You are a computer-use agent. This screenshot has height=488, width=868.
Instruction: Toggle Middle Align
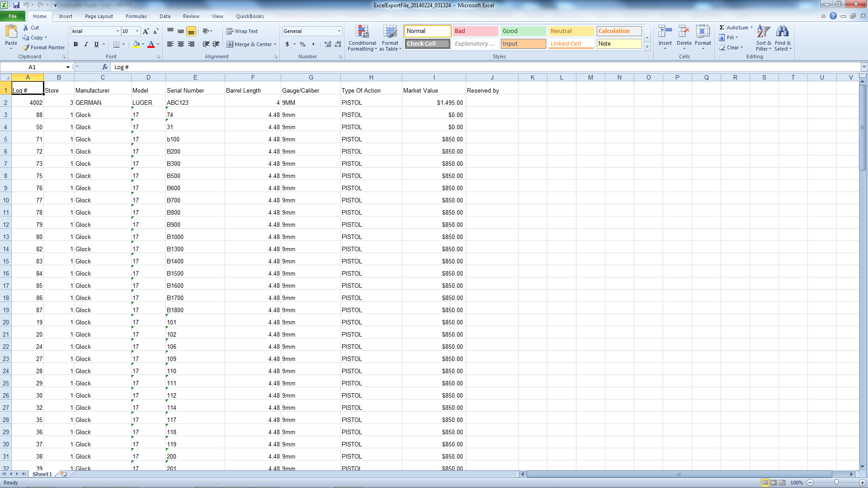point(181,31)
